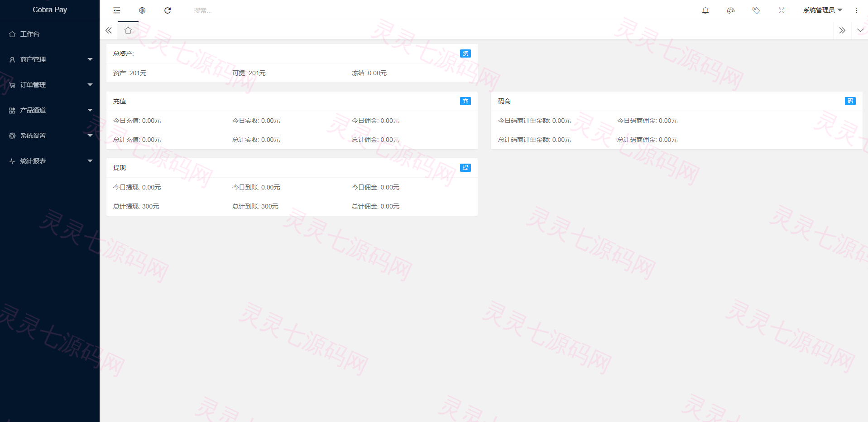Expand 系统设置 menu
This screenshot has width=868, height=422.
(50, 136)
